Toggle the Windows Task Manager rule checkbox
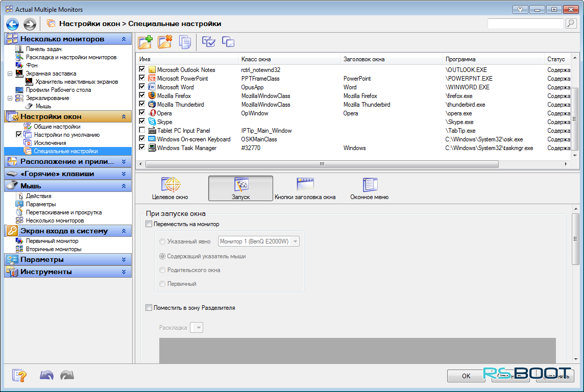This screenshot has width=584, height=392. click(142, 148)
